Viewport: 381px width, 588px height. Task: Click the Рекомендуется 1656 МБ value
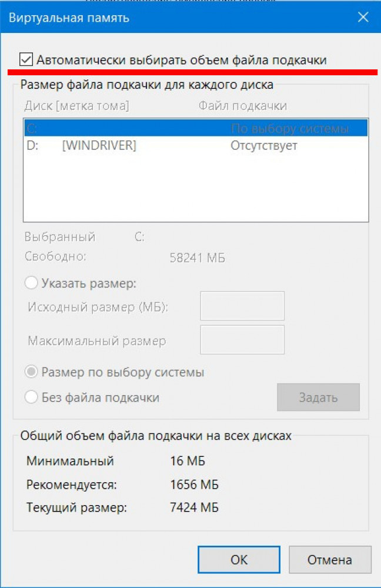point(193,485)
